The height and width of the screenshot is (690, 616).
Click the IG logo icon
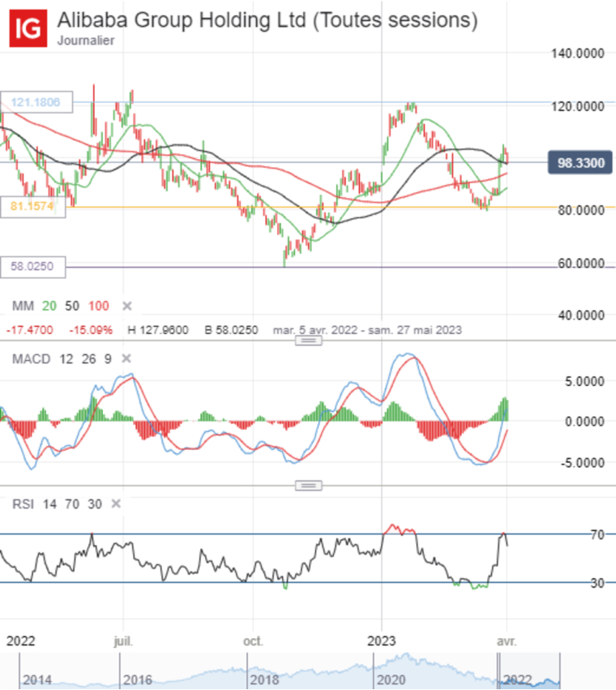click(x=28, y=28)
